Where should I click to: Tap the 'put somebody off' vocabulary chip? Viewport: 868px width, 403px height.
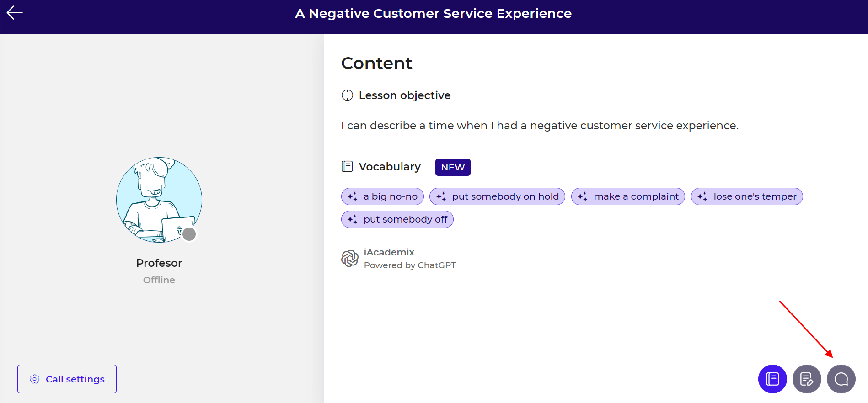click(397, 219)
